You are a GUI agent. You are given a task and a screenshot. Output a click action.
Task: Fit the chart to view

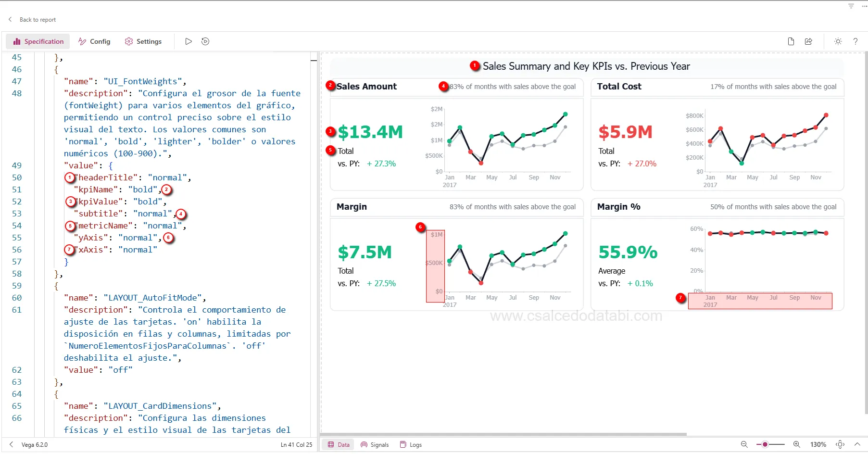[840, 444]
